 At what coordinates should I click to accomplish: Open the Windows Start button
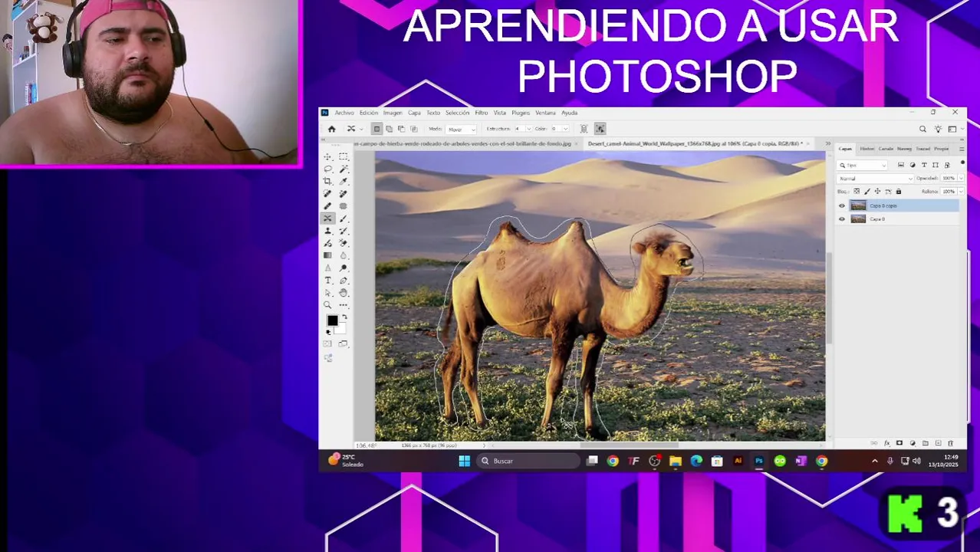point(464,461)
